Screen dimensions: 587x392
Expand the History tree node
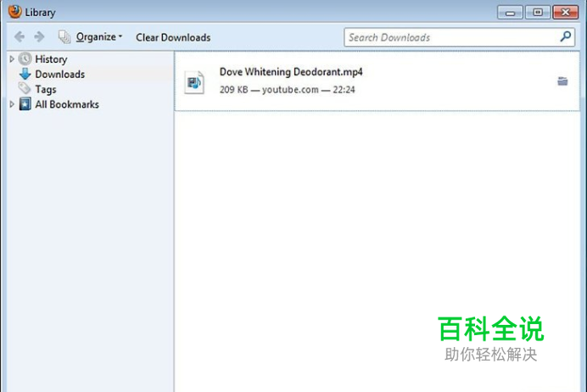pos(12,59)
